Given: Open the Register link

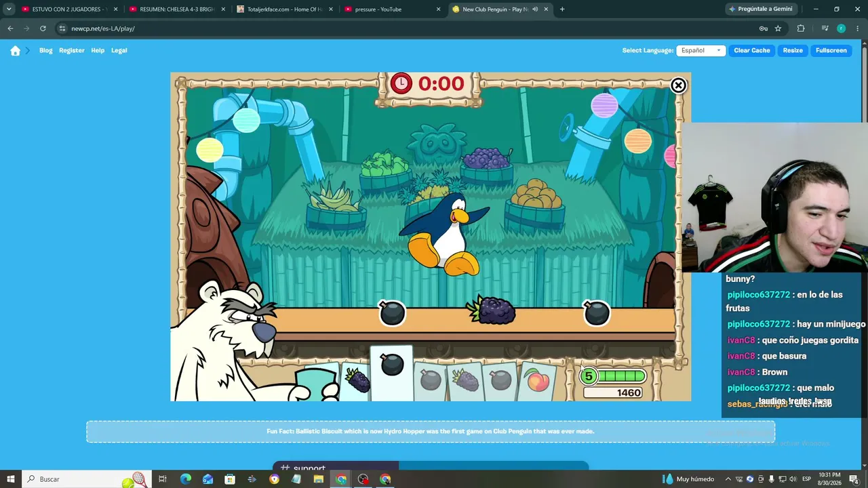Looking at the screenshot, I should pyautogui.click(x=72, y=50).
